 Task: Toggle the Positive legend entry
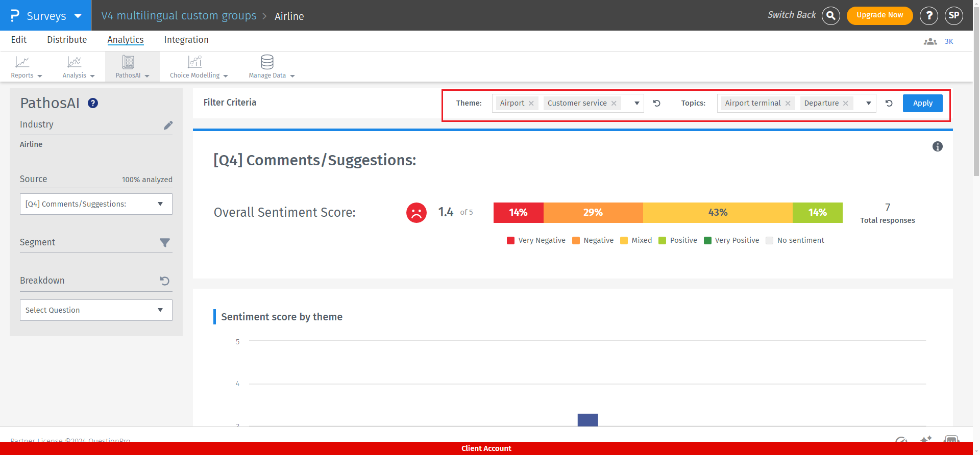click(678, 240)
